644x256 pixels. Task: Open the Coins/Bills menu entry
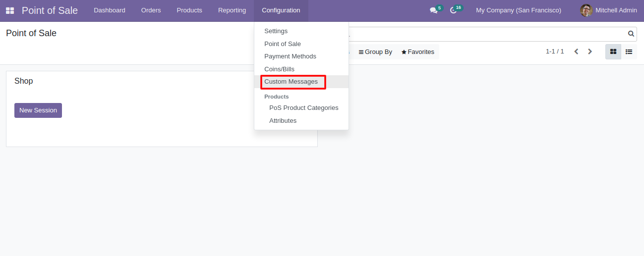(x=279, y=69)
